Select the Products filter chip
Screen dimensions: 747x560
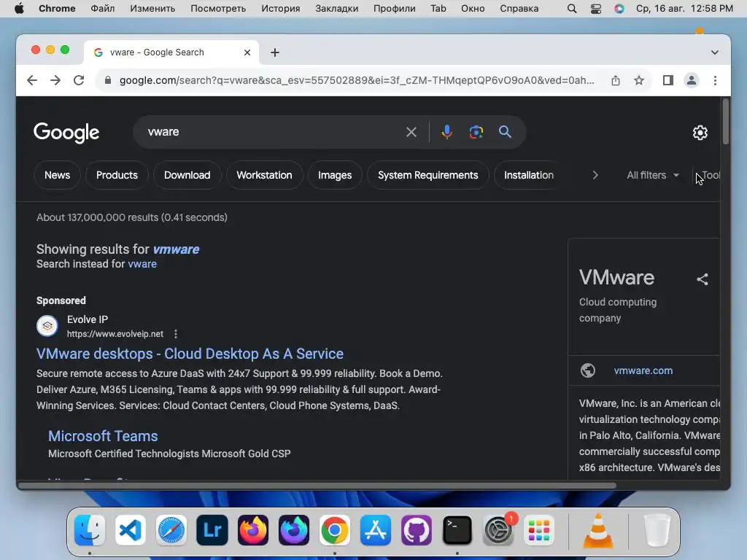pos(117,175)
